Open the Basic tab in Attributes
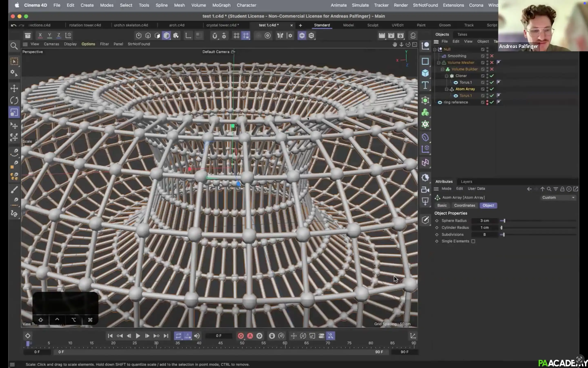 pyautogui.click(x=442, y=205)
